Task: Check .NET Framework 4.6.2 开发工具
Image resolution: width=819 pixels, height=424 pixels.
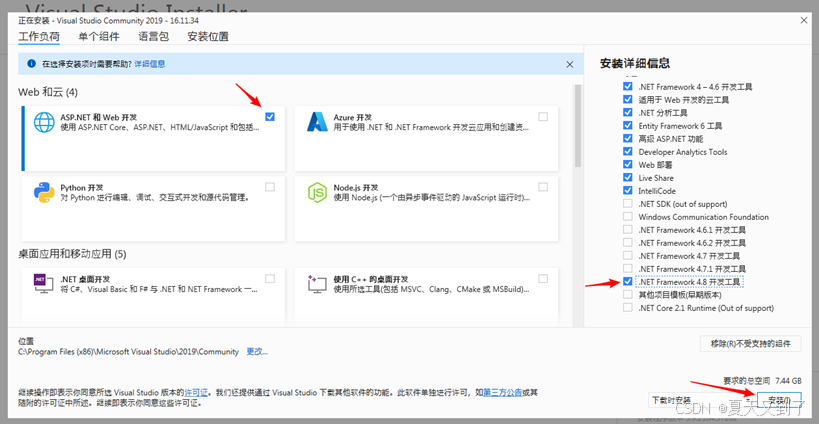Action: tap(628, 243)
